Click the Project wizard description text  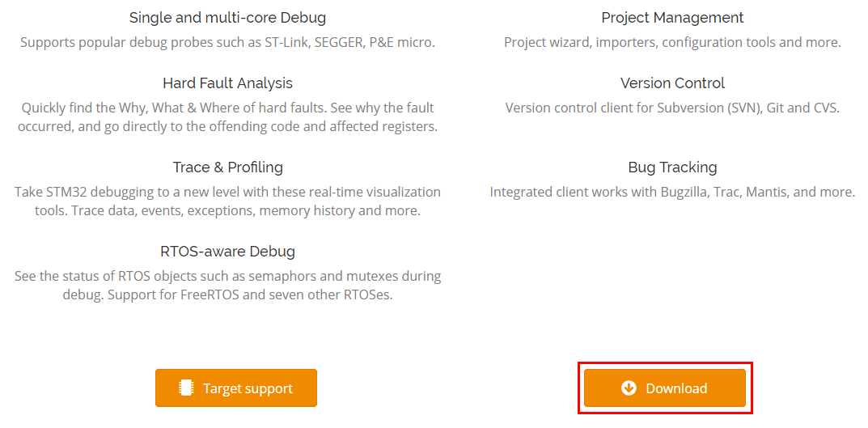tap(672, 42)
